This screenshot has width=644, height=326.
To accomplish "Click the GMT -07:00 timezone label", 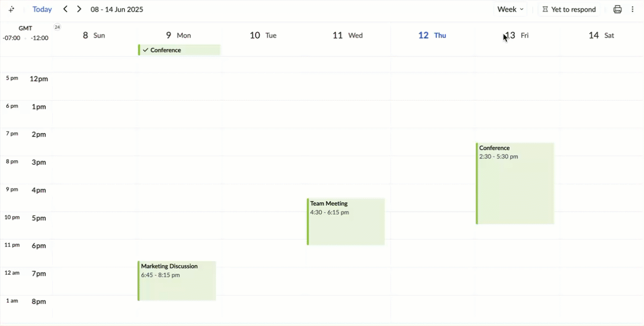I will tap(12, 38).
